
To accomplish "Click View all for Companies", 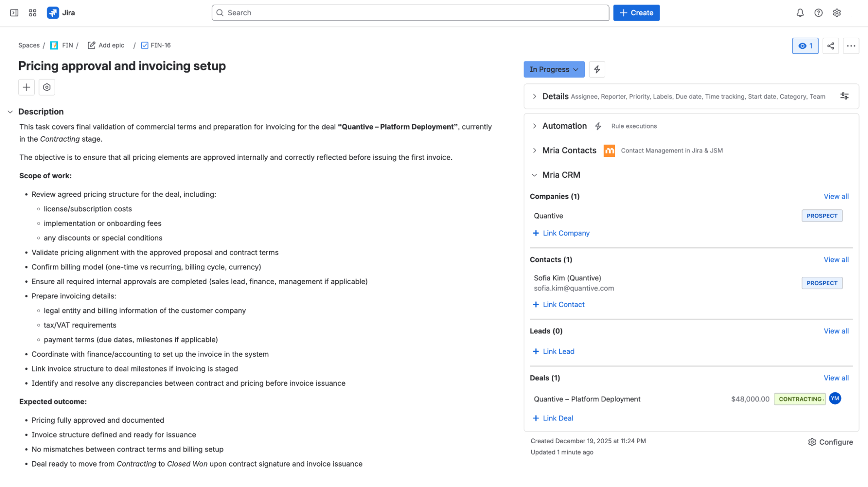I will (x=836, y=196).
